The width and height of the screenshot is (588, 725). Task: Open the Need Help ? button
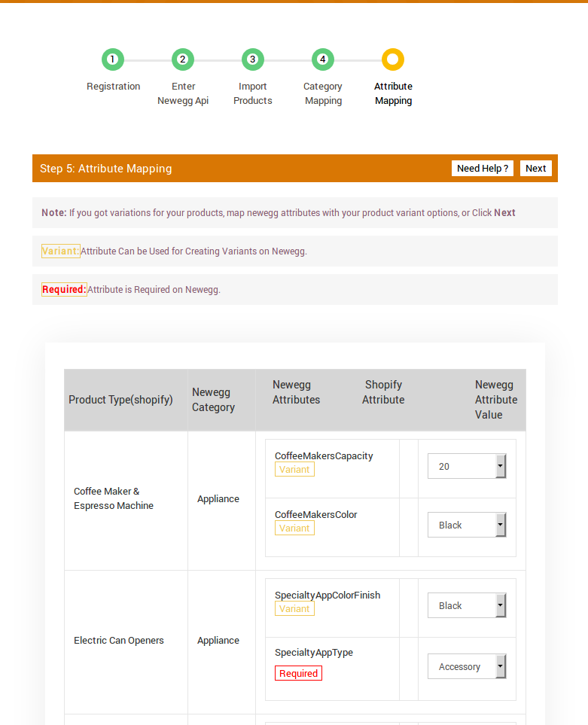coord(483,169)
